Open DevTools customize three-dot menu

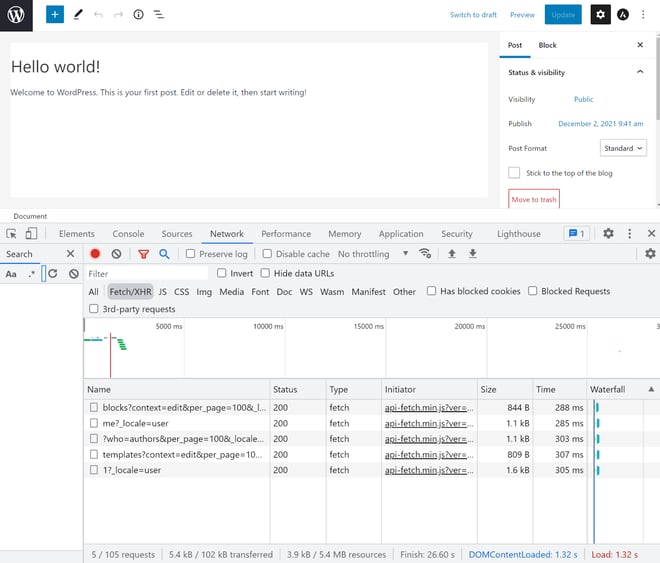pyautogui.click(x=630, y=233)
